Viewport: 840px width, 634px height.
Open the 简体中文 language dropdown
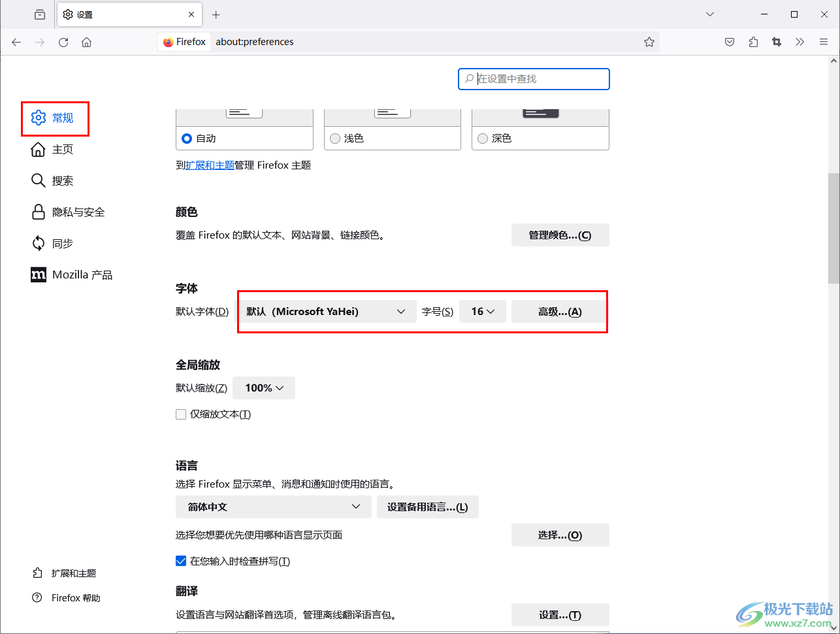tap(274, 507)
